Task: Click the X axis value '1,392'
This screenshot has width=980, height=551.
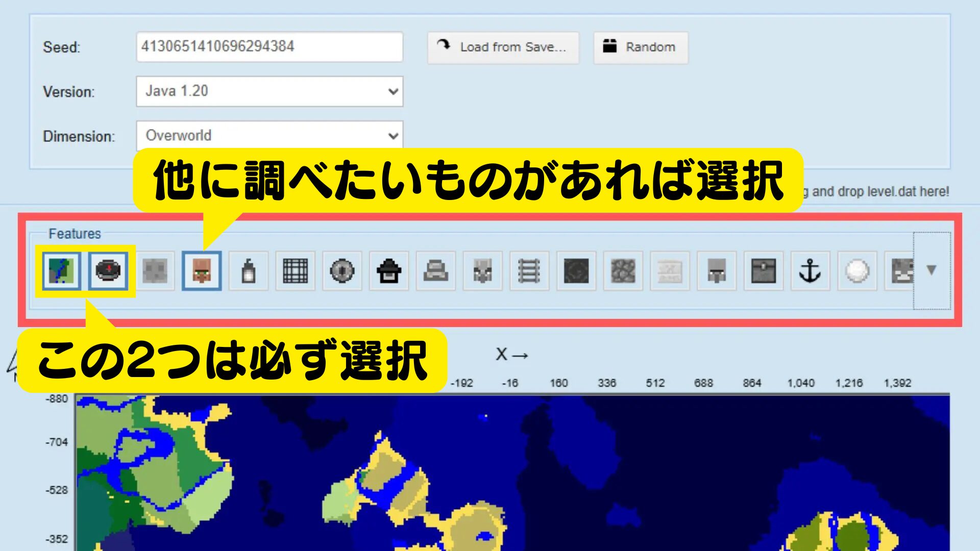Action: click(x=897, y=383)
